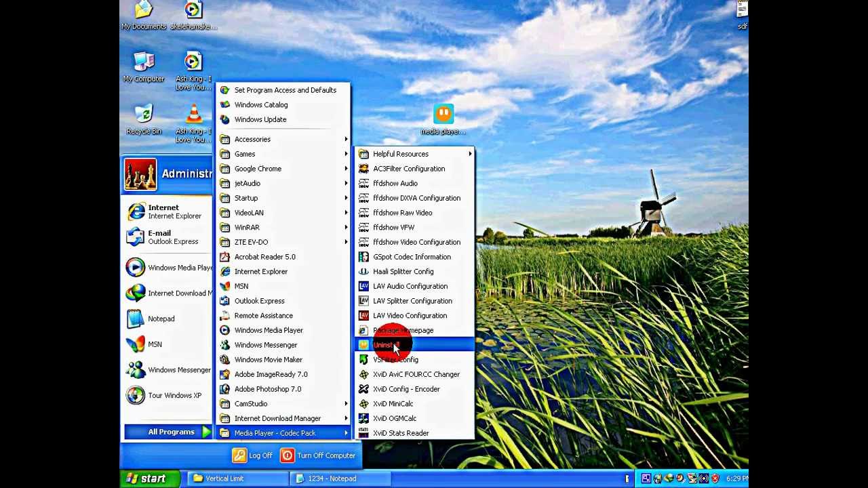Screen dimensions: 868x488
Task: Click the GSpot Codec Information icon
Action: 363,257
